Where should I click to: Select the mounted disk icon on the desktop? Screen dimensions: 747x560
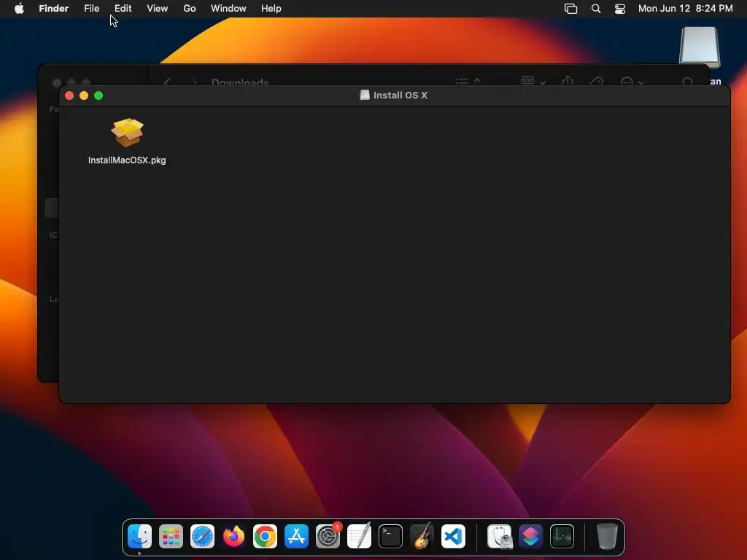coord(700,47)
